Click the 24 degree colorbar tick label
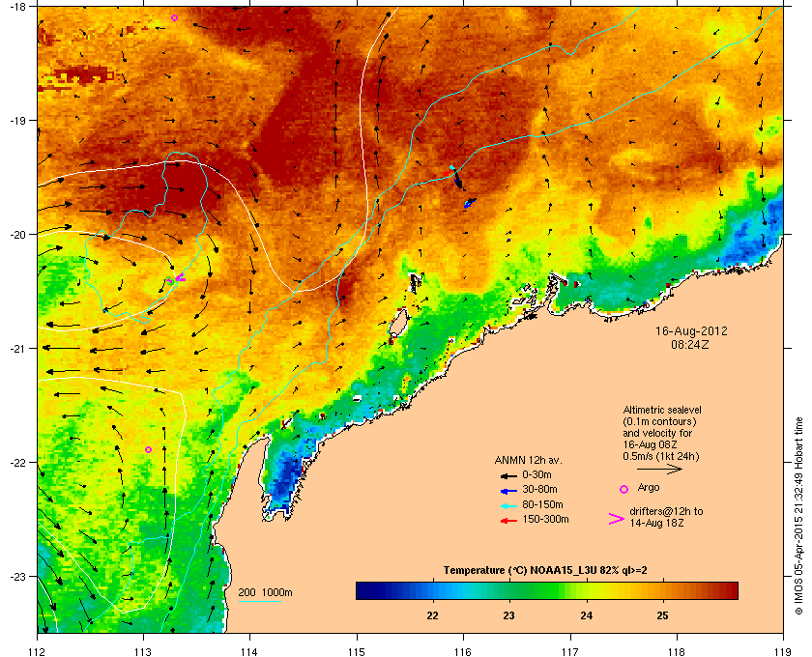This screenshot has width=812, height=657. pyautogui.click(x=586, y=615)
